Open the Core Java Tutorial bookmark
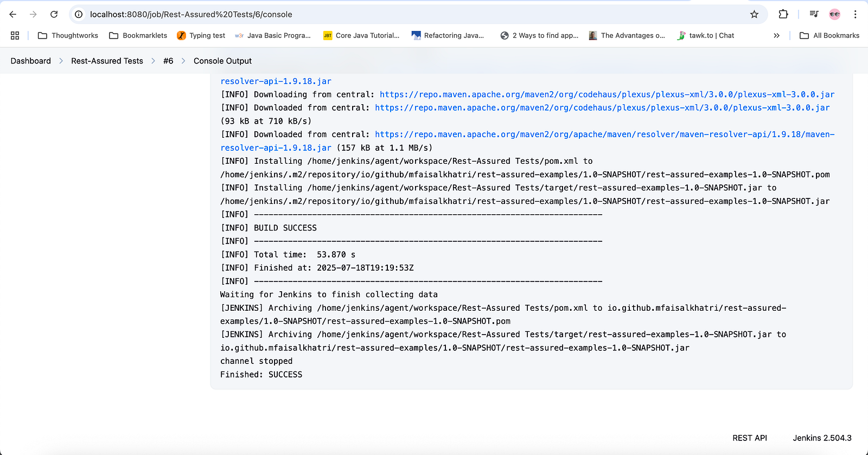The width and height of the screenshot is (868, 455). click(361, 35)
